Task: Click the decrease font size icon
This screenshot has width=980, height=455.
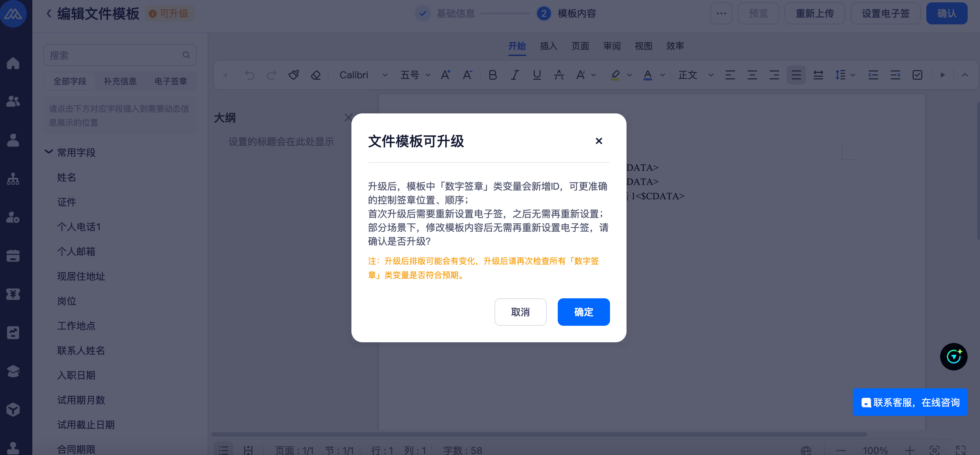Action: [x=467, y=75]
